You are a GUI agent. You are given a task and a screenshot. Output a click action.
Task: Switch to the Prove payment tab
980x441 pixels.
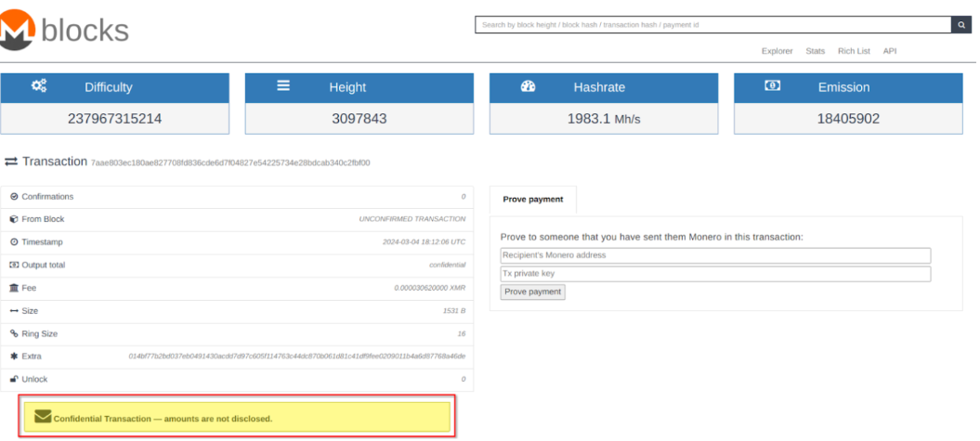[532, 199]
